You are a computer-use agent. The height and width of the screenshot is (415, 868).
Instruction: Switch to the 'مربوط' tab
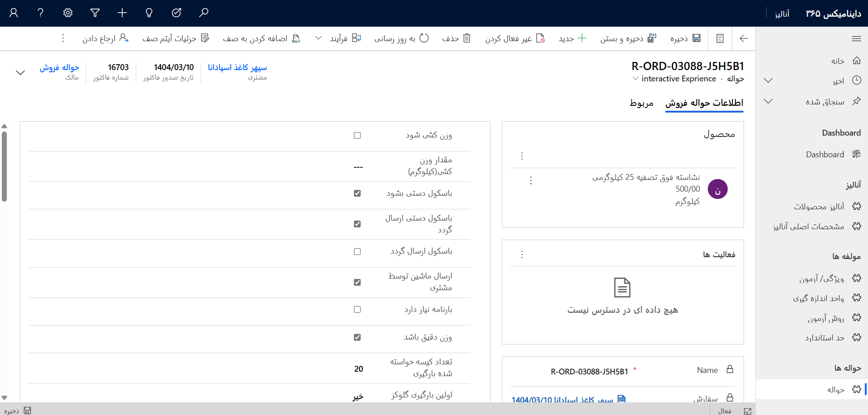pos(641,103)
